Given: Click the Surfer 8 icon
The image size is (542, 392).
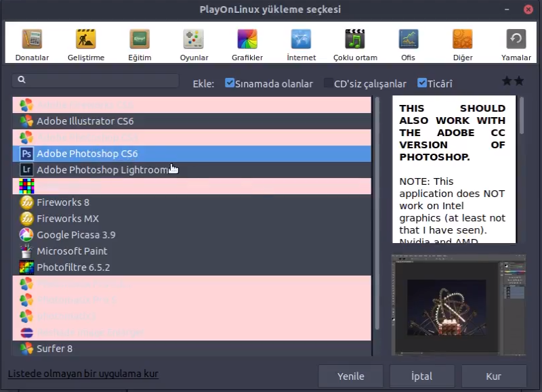Looking at the screenshot, I should click(x=26, y=349).
